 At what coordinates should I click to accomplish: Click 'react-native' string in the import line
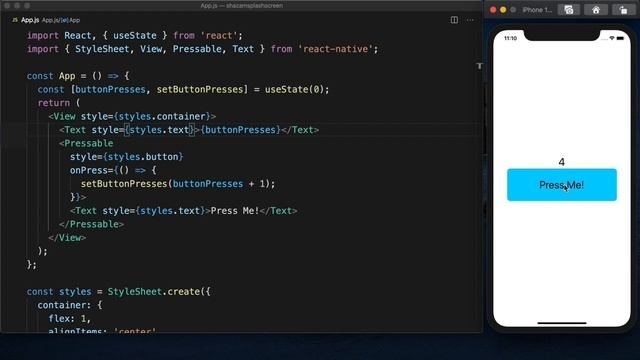pos(335,49)
